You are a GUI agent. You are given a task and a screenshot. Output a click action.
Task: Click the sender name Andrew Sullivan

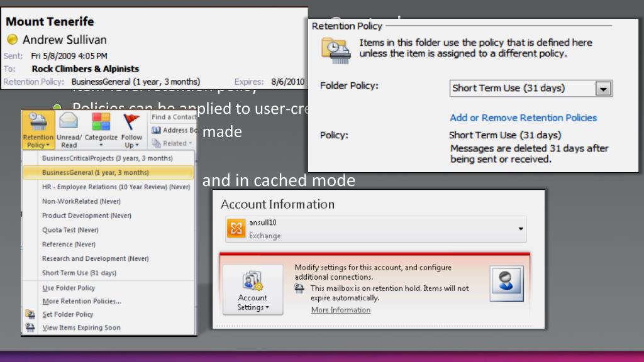[65, 40]
